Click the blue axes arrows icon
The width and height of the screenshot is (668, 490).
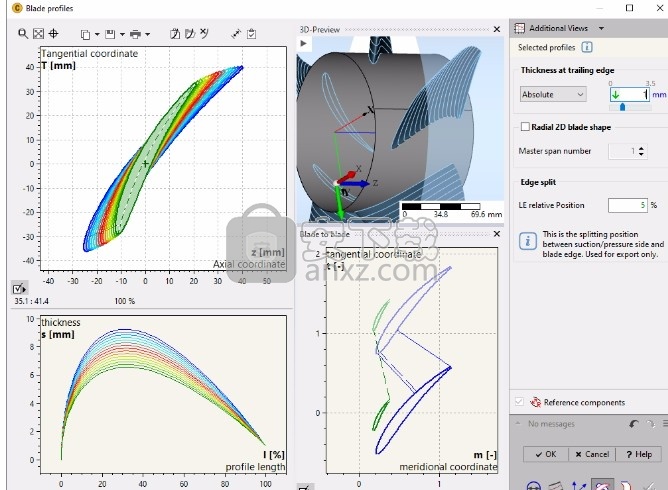click(579, 486)
